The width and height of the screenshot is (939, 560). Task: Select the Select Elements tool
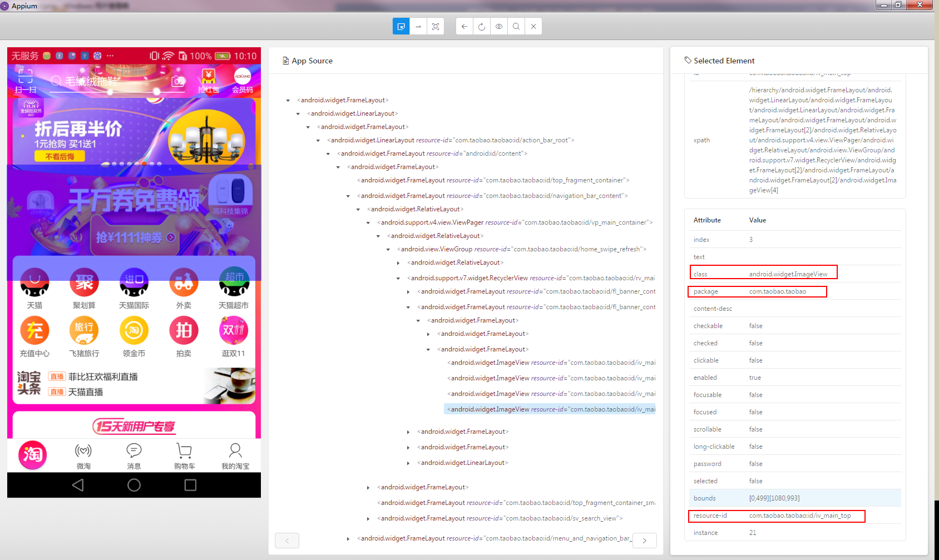401,26
